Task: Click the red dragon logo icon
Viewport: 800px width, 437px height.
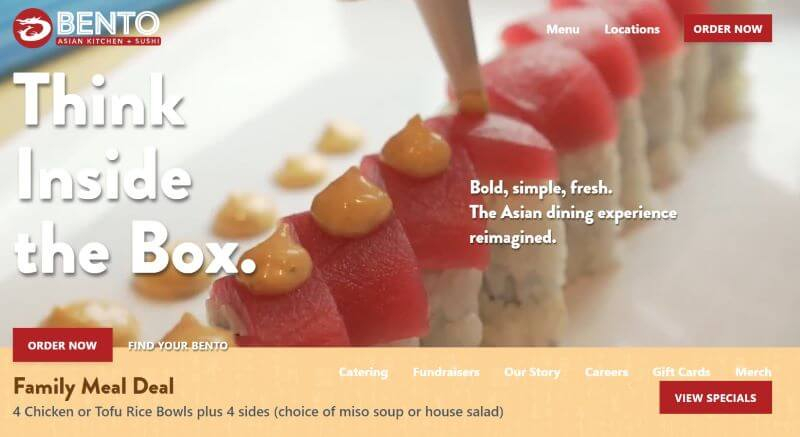Action: click(33, 28)
